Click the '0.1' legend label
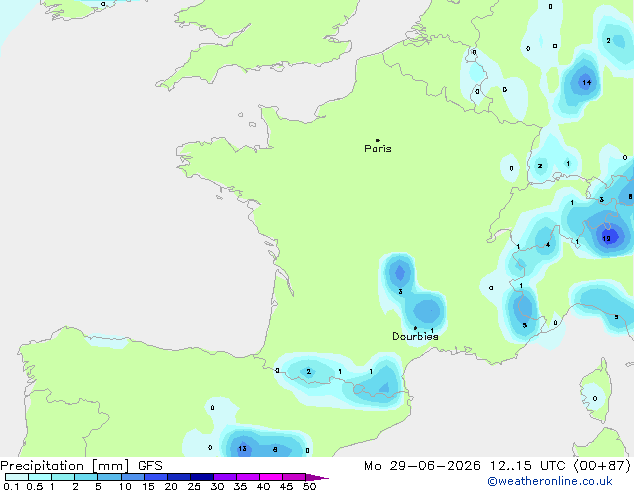634x490 pixels. coord(11,486)
